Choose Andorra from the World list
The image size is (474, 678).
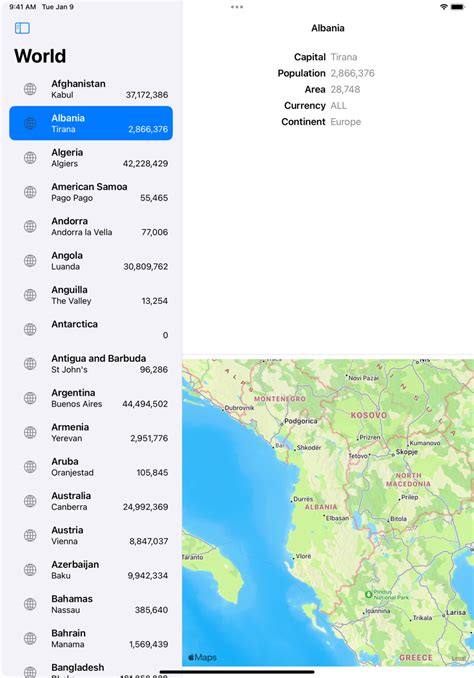[x=91, y=226]
